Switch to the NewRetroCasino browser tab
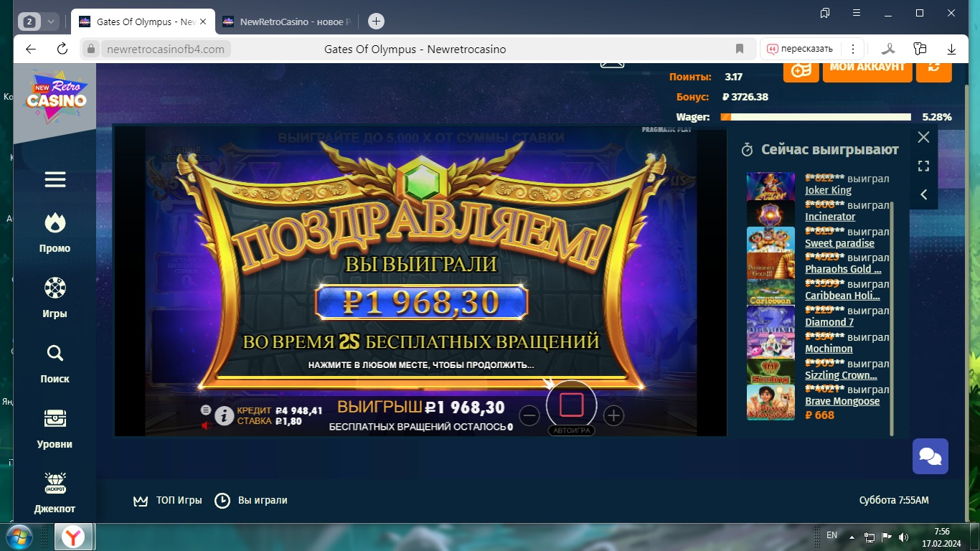 pos(287,22)
